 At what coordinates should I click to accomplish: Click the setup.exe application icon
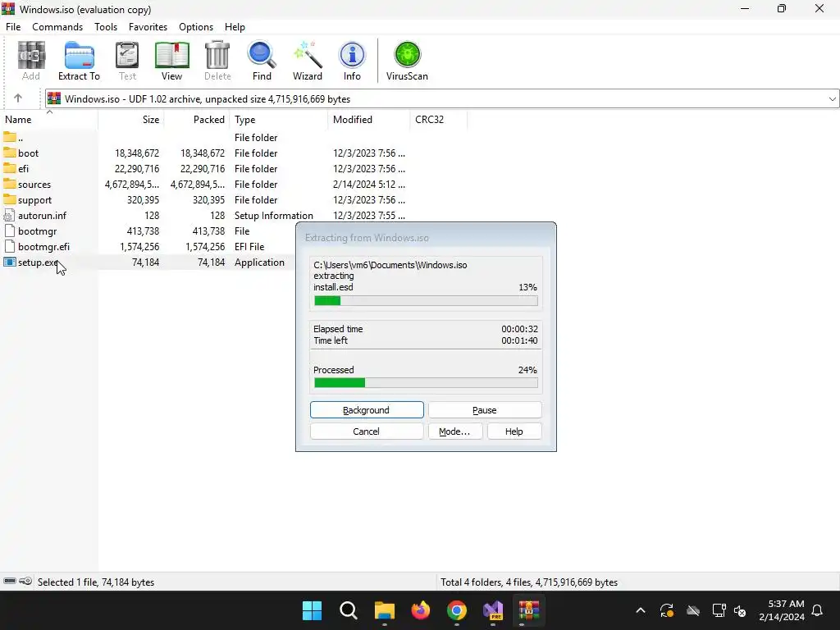tap(10, 262)
